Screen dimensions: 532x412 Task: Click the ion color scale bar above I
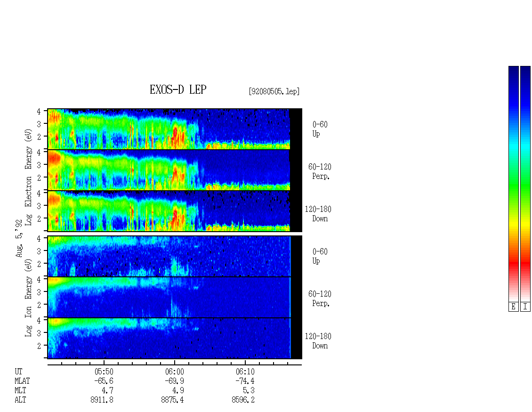pos(525,184)
